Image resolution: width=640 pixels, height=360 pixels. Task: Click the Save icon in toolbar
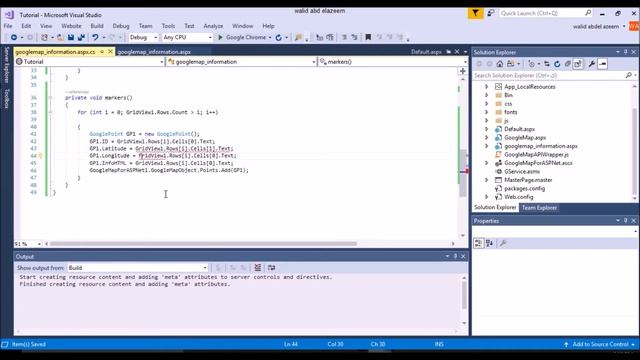tap(71, 38)
